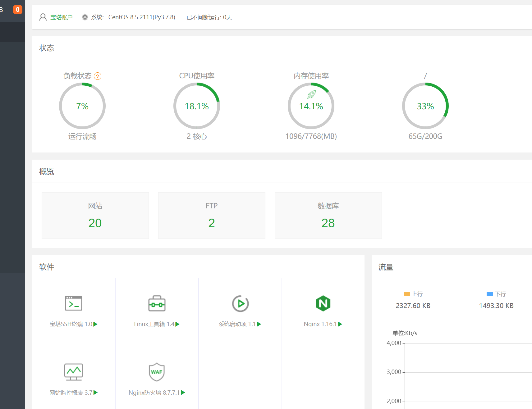Click the Nginx 1.16.1 label
The image size is (532, 409).
coord(320,324)
